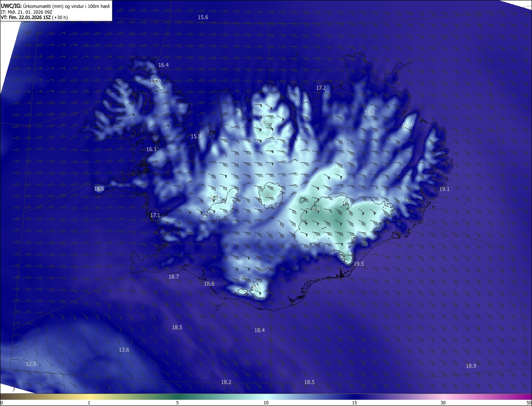Click the colorbar tick label 5

(177, 403)
